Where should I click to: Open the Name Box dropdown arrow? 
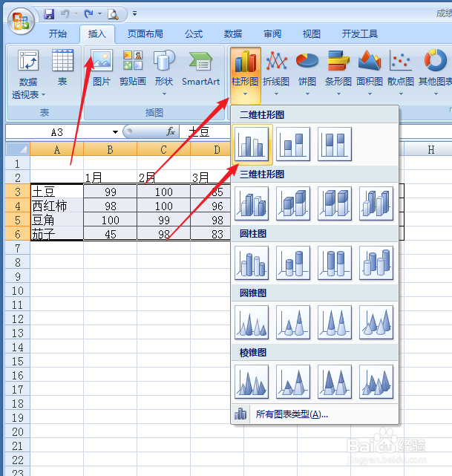click(115, 132)
